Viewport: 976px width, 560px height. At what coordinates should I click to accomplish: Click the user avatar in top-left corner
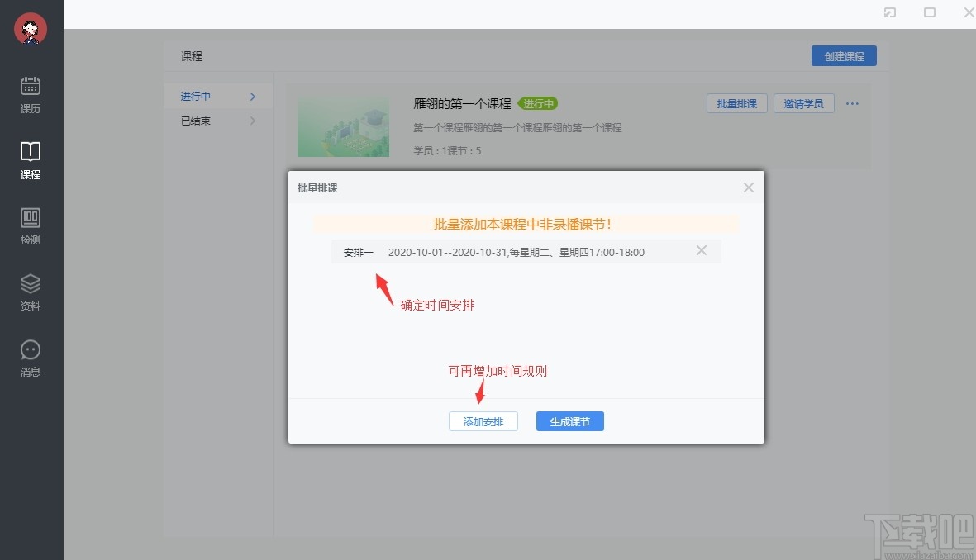tap(30, 28)
